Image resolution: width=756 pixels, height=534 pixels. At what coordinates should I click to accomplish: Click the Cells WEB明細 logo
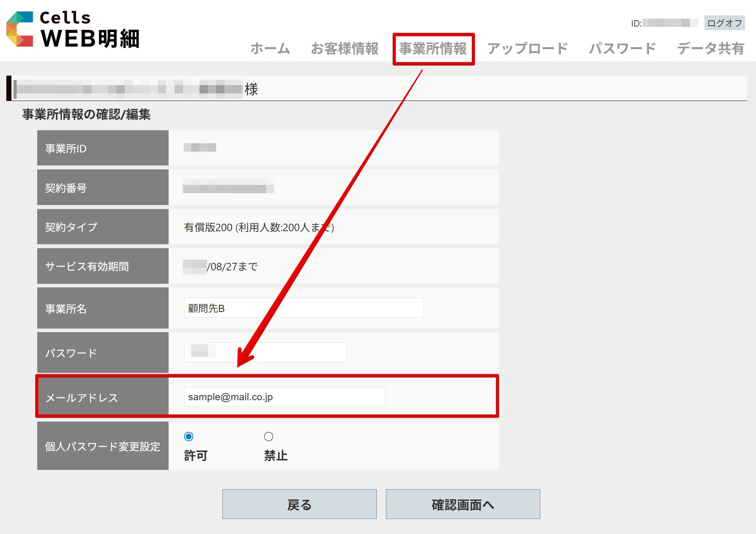73,30
